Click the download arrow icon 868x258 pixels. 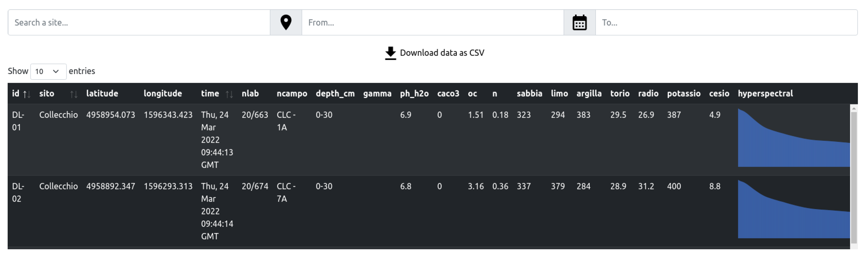(390, 53)
